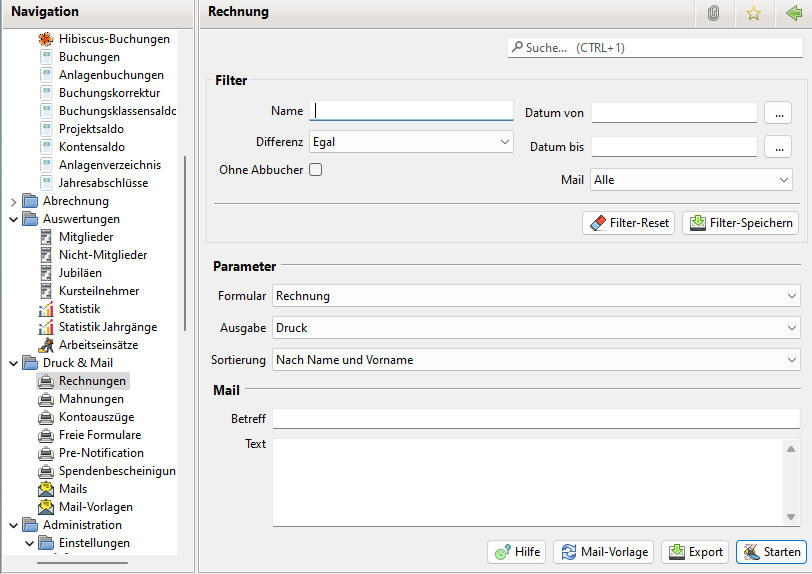The height and width of the screenshot is (574, 812).
Task: Toggle the Ohne Abbucher checkbox
Action: 315,170
